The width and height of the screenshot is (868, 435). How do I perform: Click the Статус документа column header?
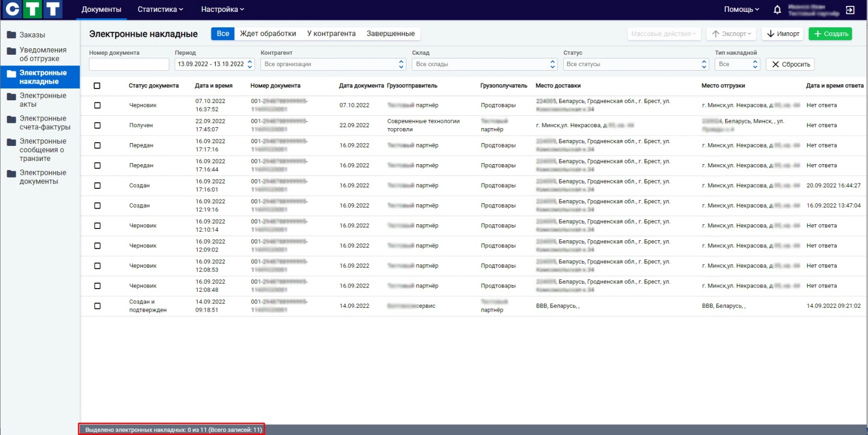point(154,86)
